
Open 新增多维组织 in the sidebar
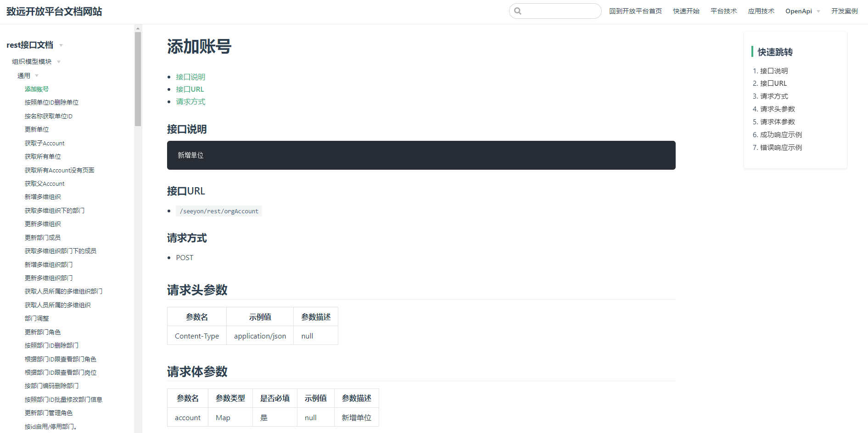(43, 197)
